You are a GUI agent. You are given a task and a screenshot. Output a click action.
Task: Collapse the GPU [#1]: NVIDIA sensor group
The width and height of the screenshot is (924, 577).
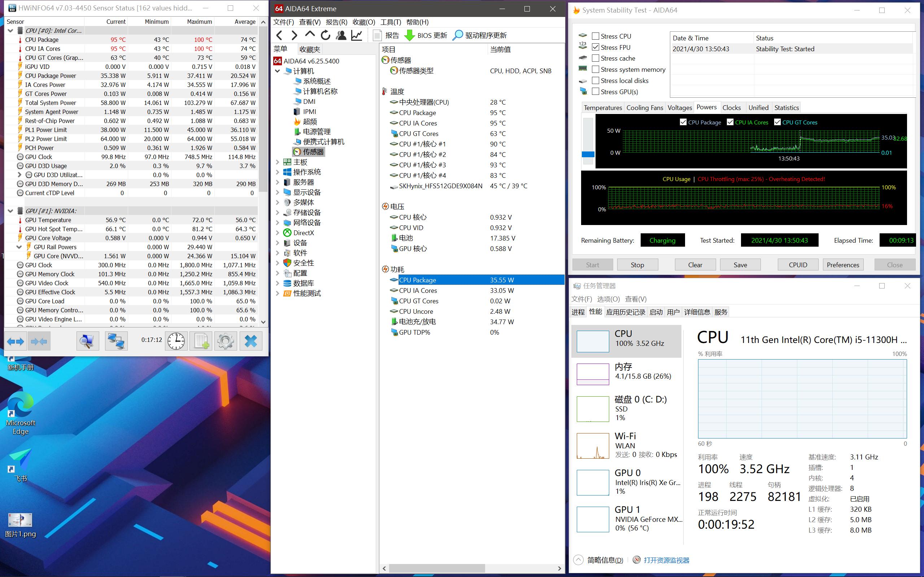pyautogui.click(x=10, y=211)
